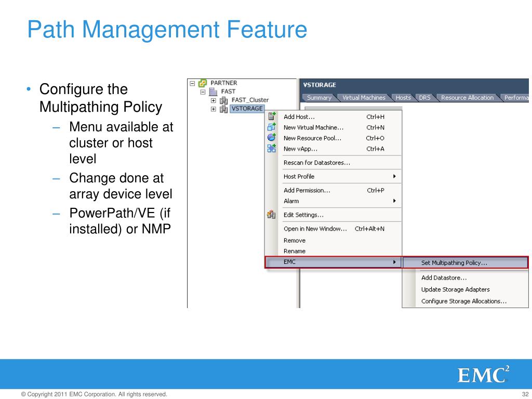Switch to the DRS tab
The height and width of the screenshot is (399, 532).
coord(424,97)
